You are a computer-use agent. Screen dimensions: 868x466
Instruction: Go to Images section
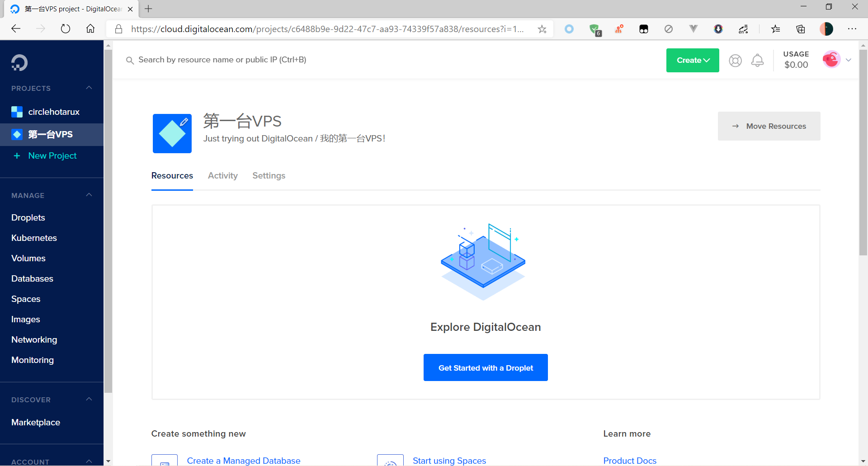26,319
